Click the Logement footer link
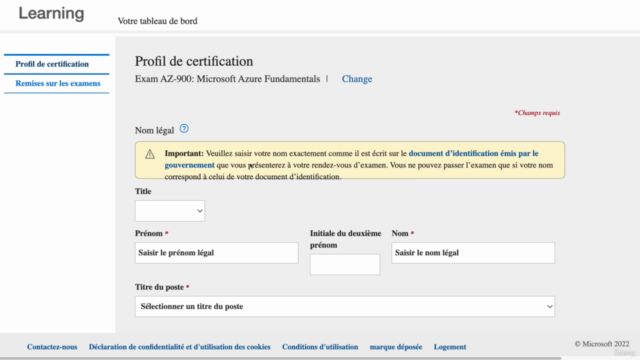 click(x=450, y=347)
